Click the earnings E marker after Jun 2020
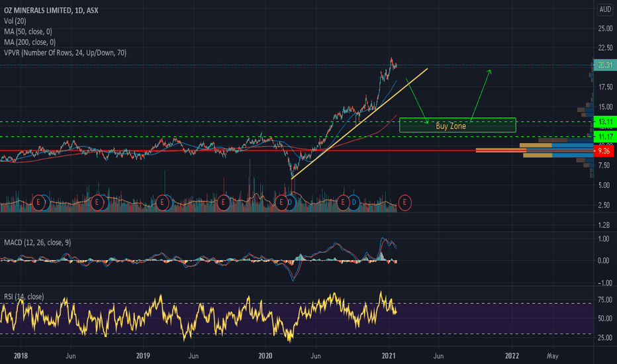Screen dimensions: 617x364 343,203
